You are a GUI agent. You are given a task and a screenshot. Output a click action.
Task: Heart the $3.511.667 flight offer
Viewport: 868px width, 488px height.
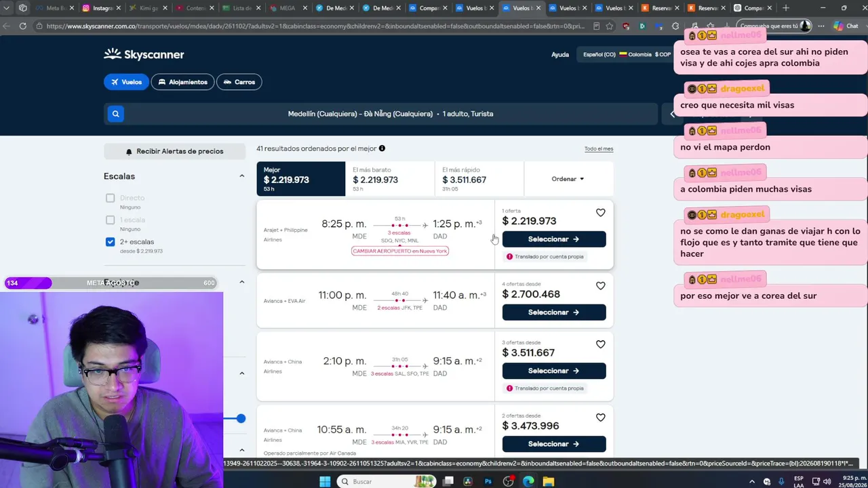[x=600, y=344]
